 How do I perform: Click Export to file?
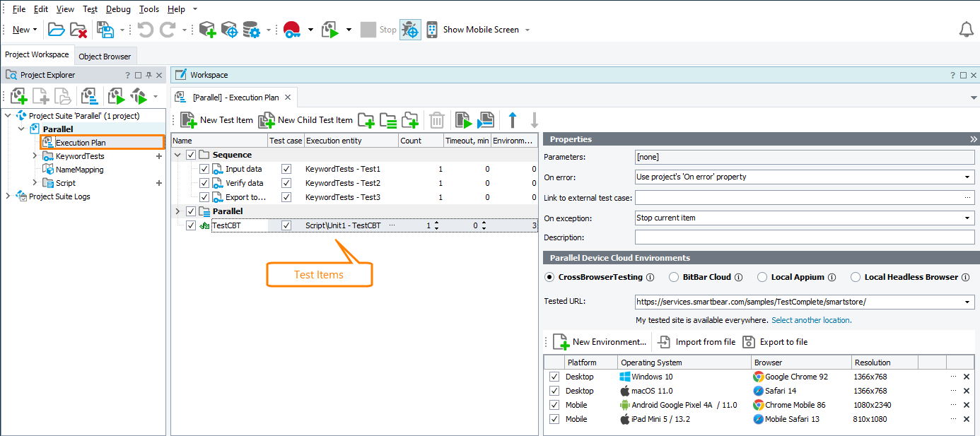[775, 342]
